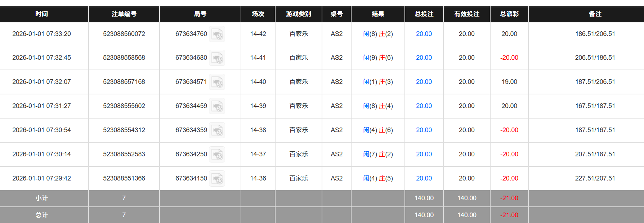Click the session cell labeled 14-42

tap(258, 34)
